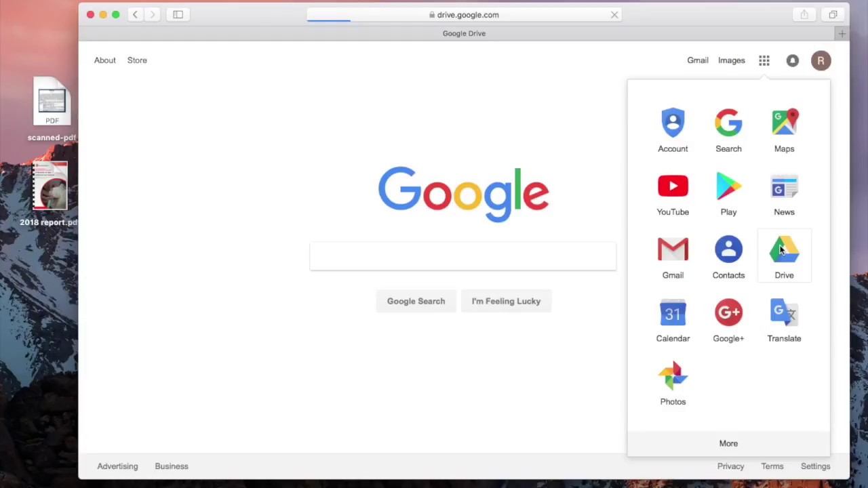Screen dimensions: 868x488
Task: Toggle the Google apps grid launcher
Action: click(x=764, y=60)
